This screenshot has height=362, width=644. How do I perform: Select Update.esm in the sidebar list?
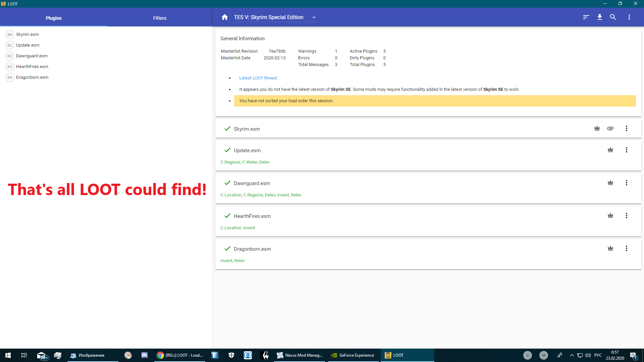point(28,45)
